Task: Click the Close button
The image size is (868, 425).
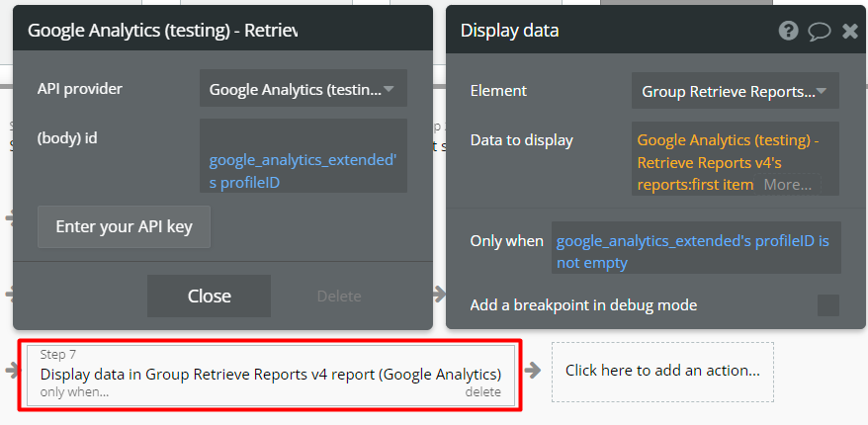Action: tap(210, 297)
